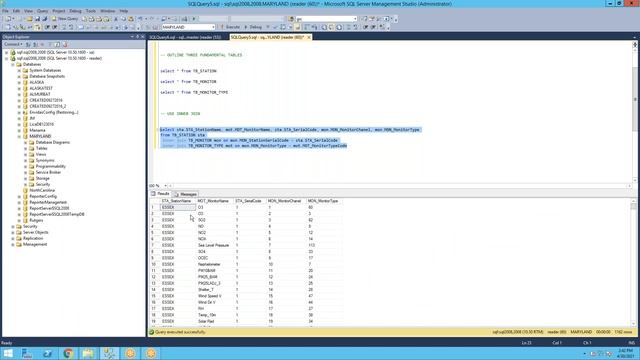Select the ReportServer$SQL2008TempDB database
640x360 pixels.
(x=57, y=214)
